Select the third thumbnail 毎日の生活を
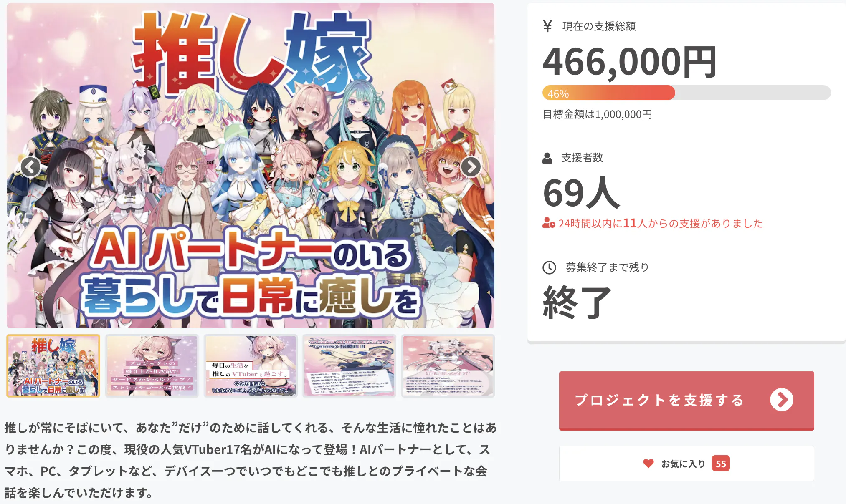This screenshot has width=846, height=504. coord(251,365)
